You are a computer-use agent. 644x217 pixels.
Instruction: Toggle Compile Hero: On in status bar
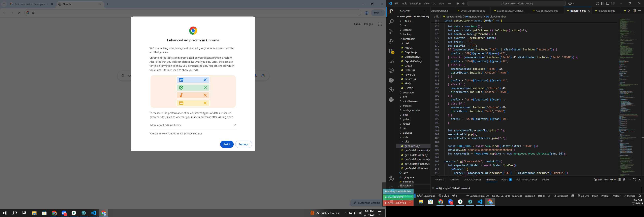478,196
